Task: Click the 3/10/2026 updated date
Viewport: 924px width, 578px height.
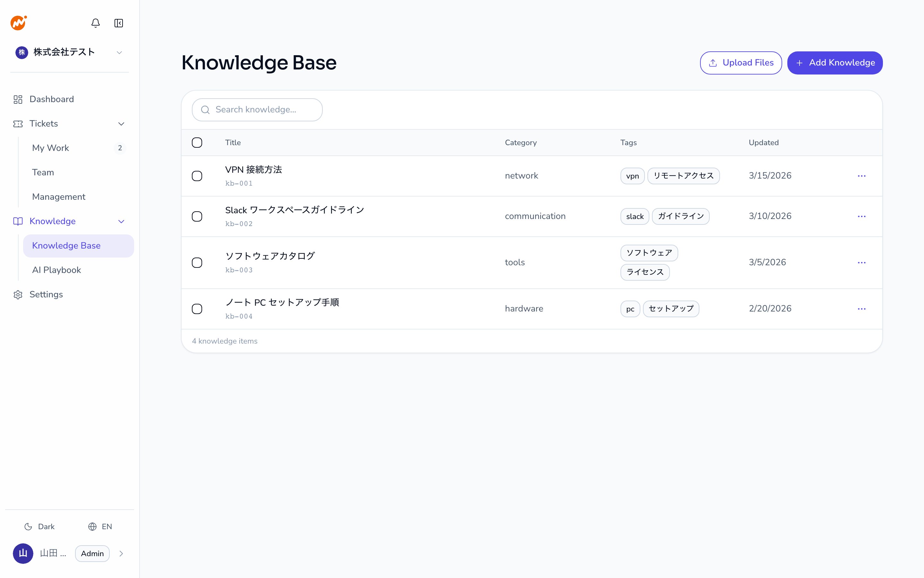Action: (770, 216)
